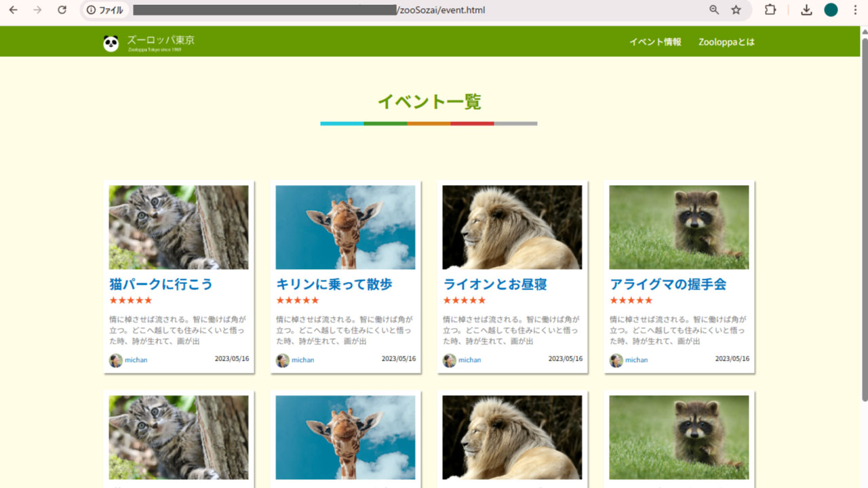The image size is (868, 488).
Task: Click the 2023/05/16 date on アライグマ card
Action: (x=732, y=359)
